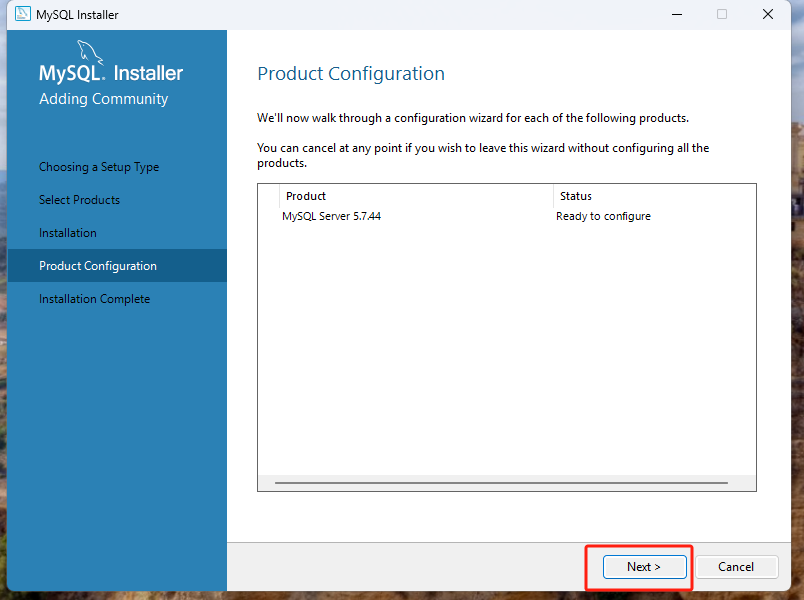Close the MySQL Installer window
Viewport: 804px width, 600px height.
tap(768, 14)
